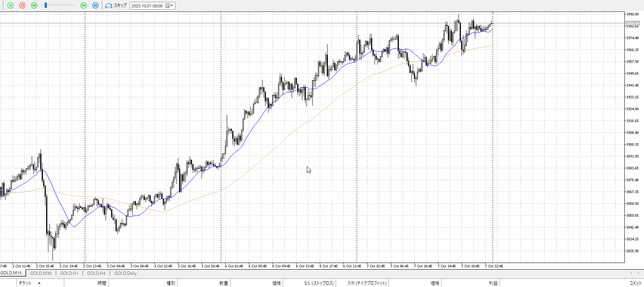Click the rewind (slow down) icon
This screenshot has height=287, width=644.
34,6
